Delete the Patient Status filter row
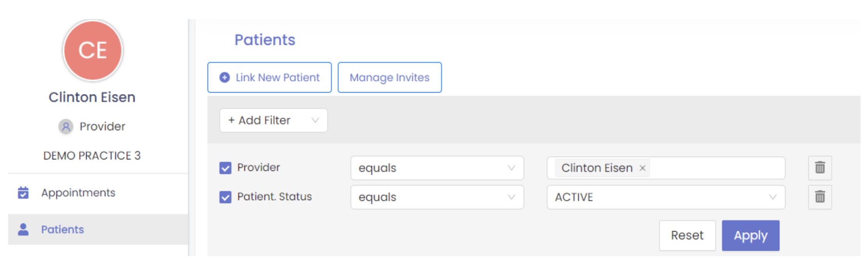Screen dimensions: 868x264 tap(820, 197)
